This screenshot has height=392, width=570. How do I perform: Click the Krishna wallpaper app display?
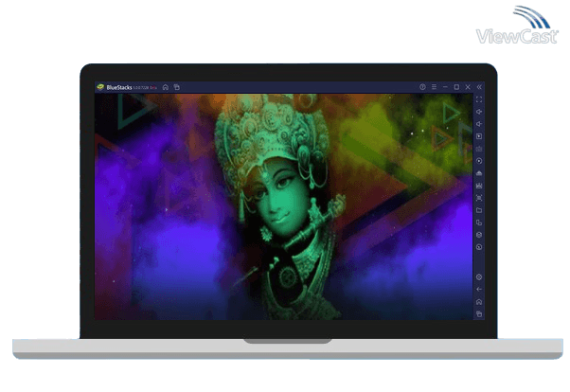pos(284,206)
